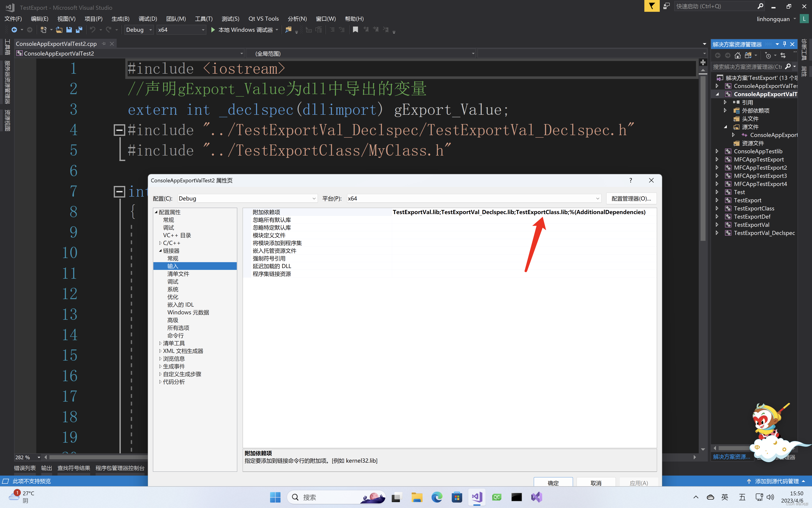The width and height of the screenshot is (812, 508).
Task: Close the ConsoleAppExportValTest2.cpp editor tab
Action: [x=112, y=44]
